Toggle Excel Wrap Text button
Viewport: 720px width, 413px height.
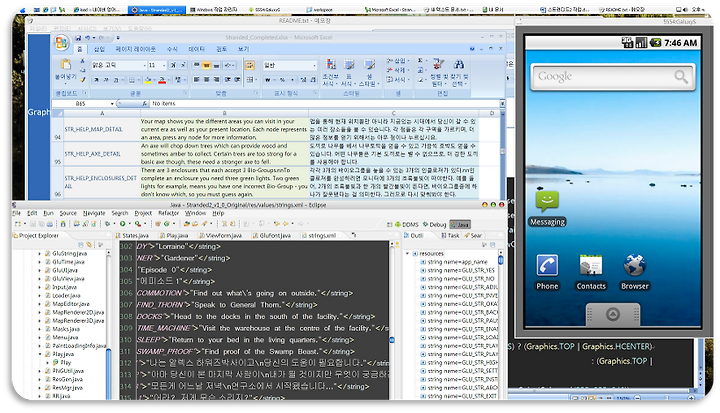point(250,65)
